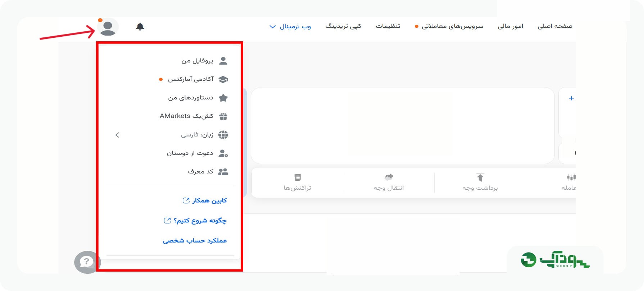644x291 pixels.
Task: Click the برداشت وجه button
Action: [x=480, y=183]
